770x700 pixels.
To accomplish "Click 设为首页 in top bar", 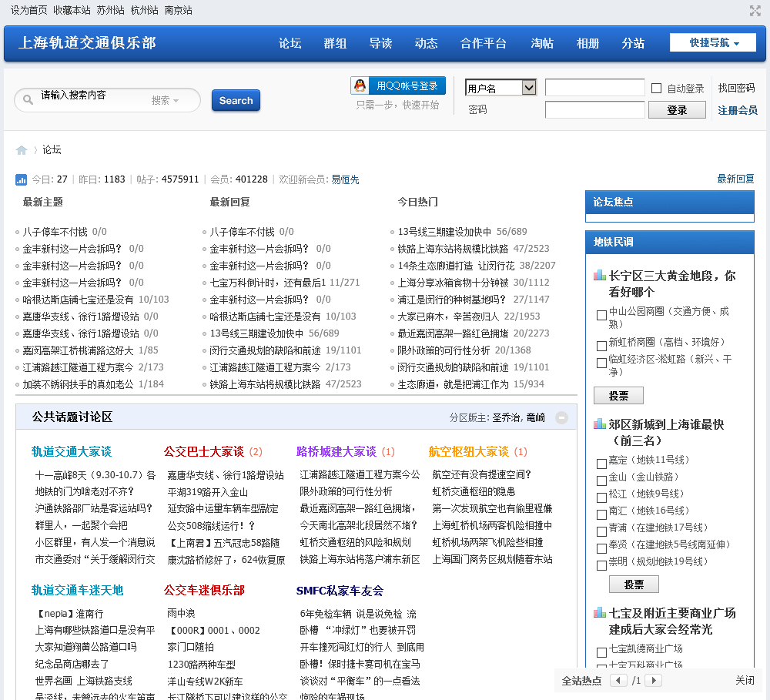I will (x=29, y=10).
